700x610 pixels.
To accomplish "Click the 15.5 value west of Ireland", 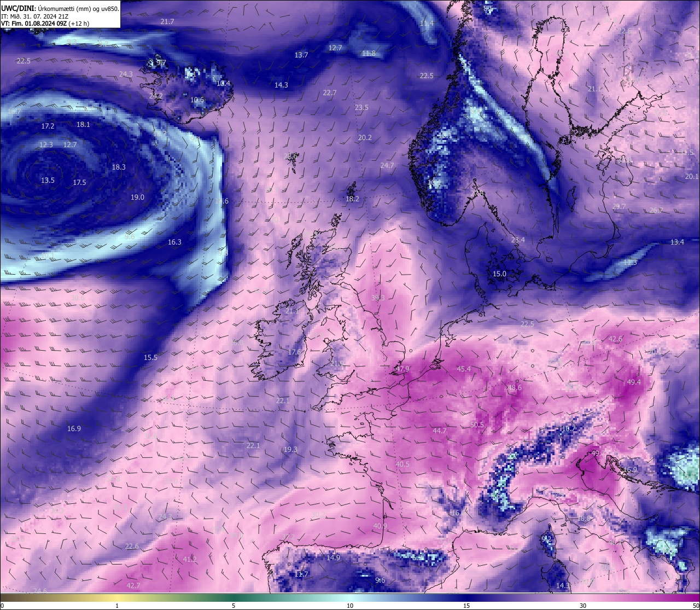I will pos(150,357).
